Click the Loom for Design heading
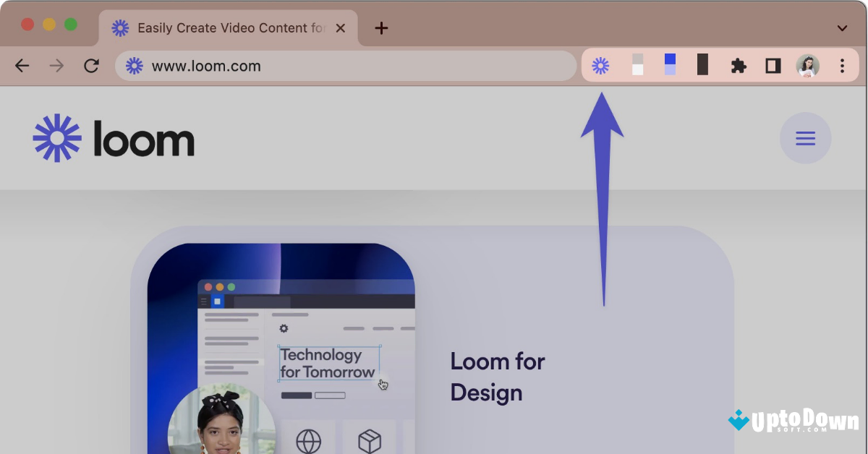 pyautogui.click(x=497, y=377)
